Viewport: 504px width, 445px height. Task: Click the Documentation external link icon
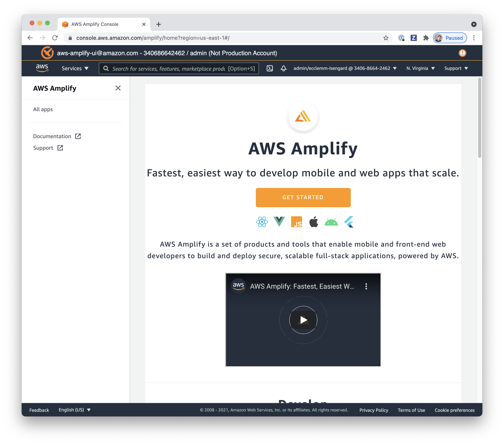coord(78,136)
